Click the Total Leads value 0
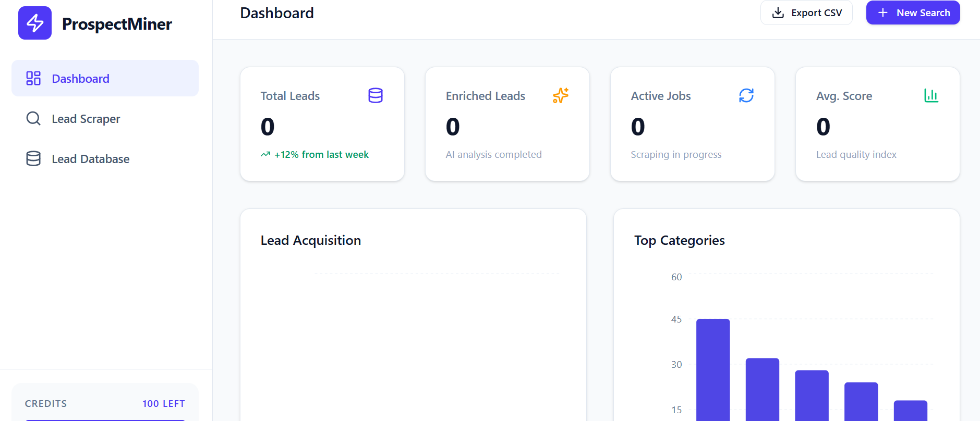Image resolution: width=980 pixels, height=421 pixels. (268, 127)
